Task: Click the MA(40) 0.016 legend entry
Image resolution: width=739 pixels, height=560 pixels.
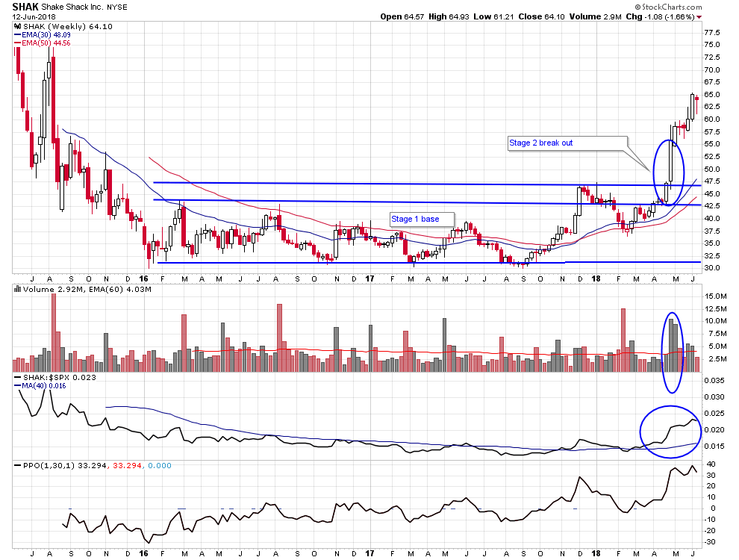Action: (44, 385)
